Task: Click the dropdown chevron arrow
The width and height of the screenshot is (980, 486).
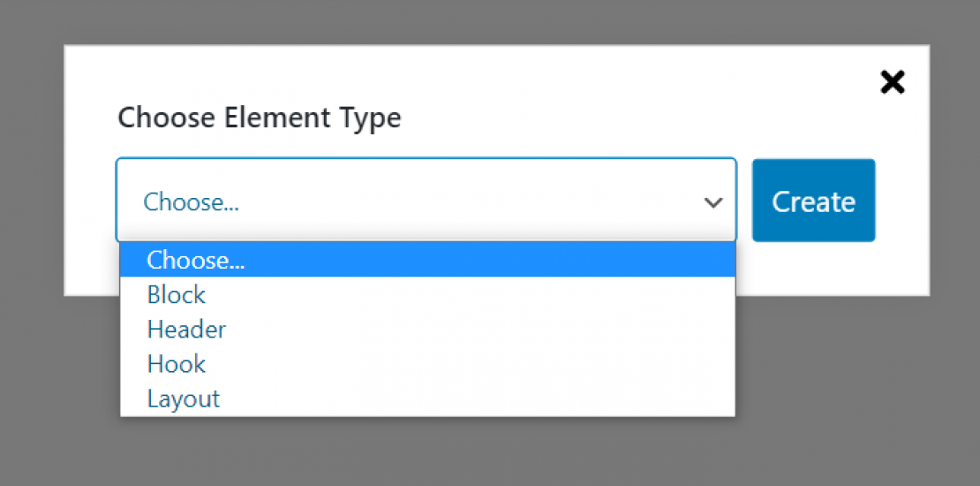Action: 713,202
